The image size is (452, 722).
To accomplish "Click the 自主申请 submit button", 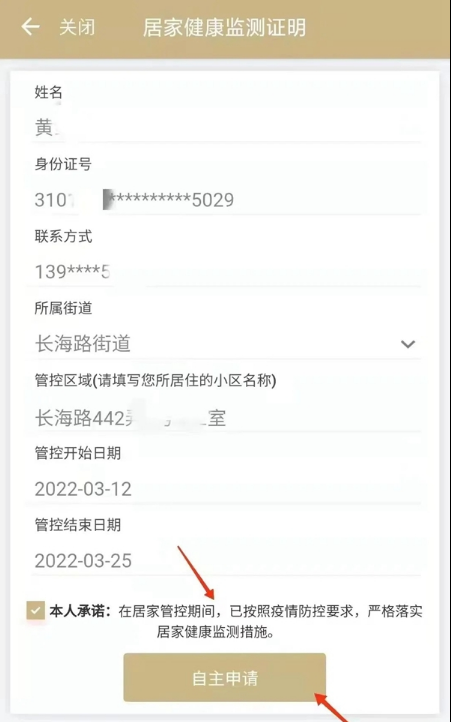I will coord(225,677).
